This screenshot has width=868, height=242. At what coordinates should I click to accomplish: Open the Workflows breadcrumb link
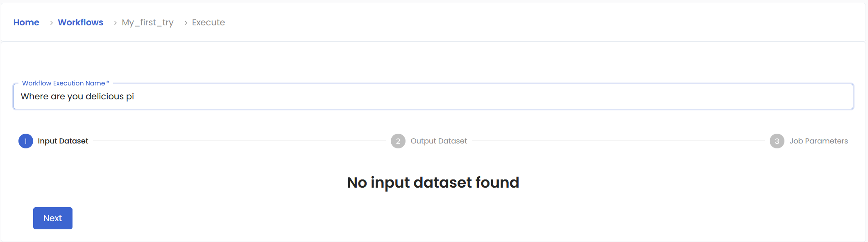point(80,22)
